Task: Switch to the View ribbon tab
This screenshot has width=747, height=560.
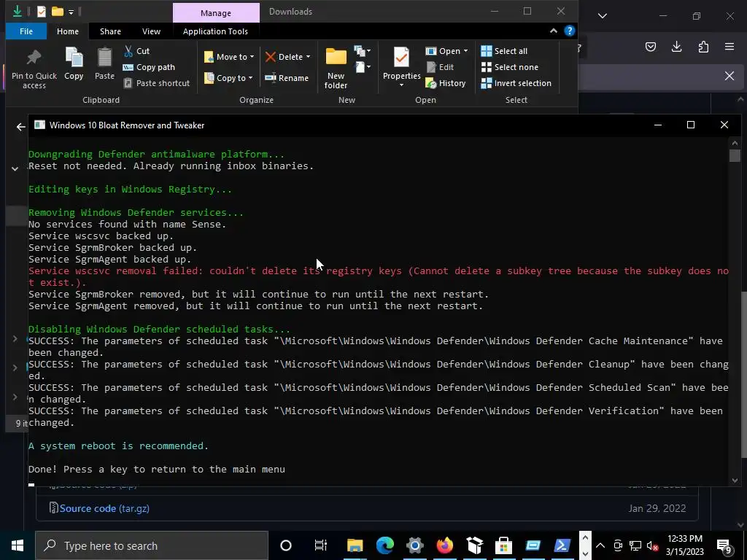Action: 151,31
